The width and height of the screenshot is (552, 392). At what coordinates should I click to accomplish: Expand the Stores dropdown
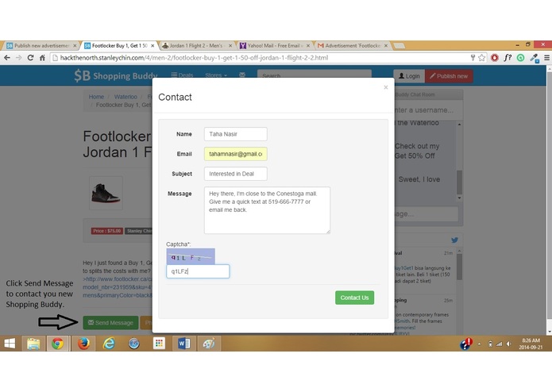coord(216,75)
